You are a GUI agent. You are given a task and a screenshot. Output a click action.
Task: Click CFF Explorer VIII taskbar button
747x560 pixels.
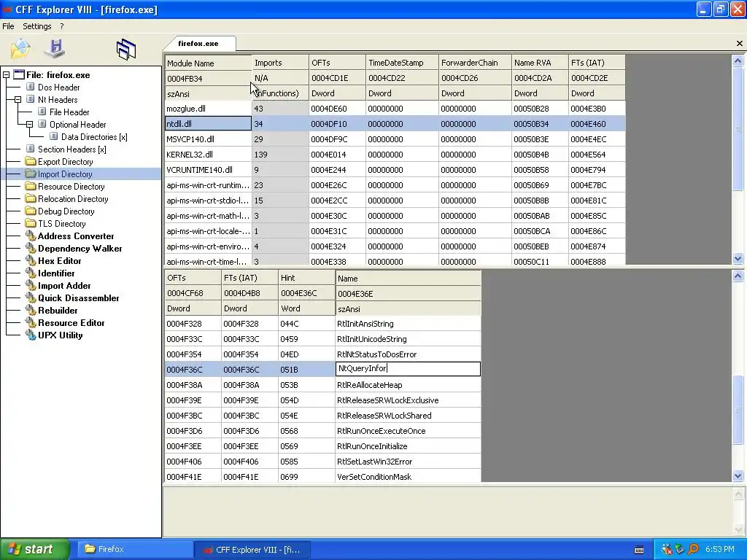click(x=252, y=550)
